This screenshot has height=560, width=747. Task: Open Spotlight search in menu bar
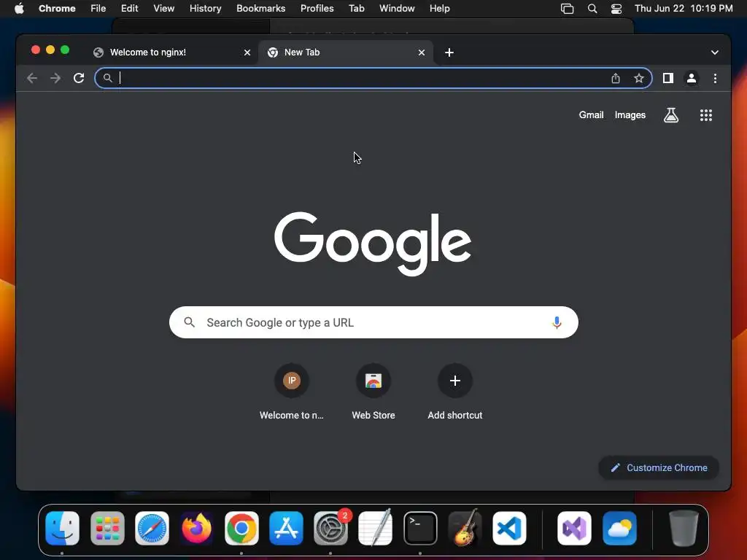pyautogui.click(x=592, y=9)
